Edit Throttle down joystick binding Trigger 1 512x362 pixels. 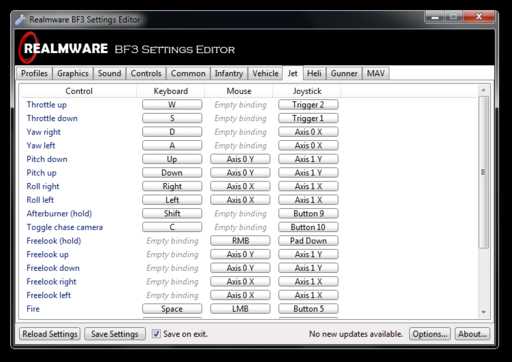(308, 118)
